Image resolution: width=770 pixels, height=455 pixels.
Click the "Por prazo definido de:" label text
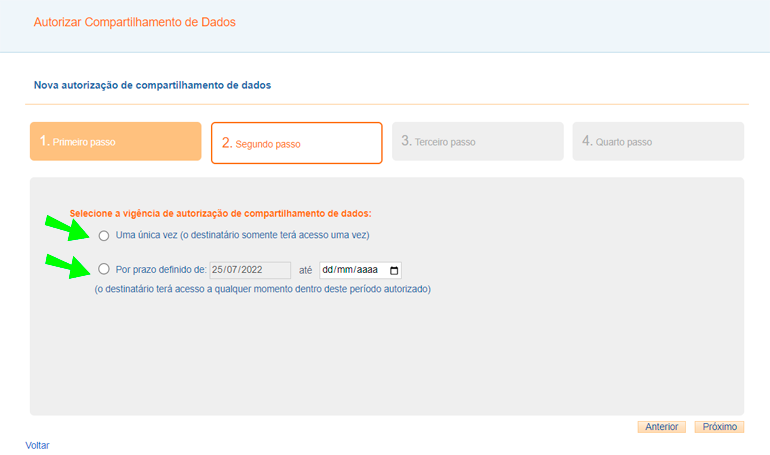(x=161, y=270)
